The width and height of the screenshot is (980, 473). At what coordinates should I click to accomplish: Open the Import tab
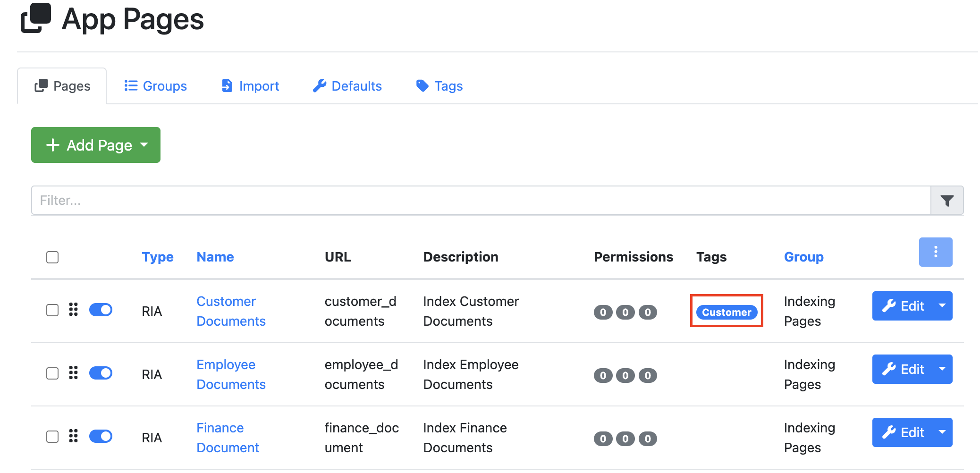250,86
